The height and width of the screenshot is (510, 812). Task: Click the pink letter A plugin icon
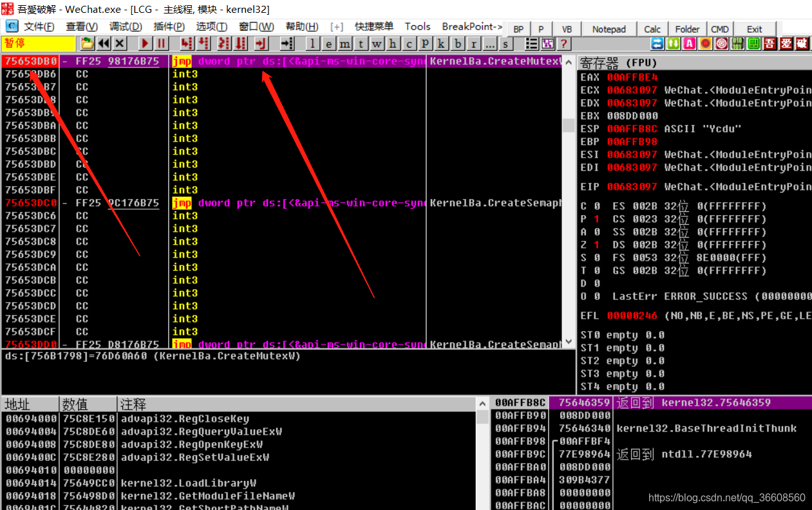(690, 44)
